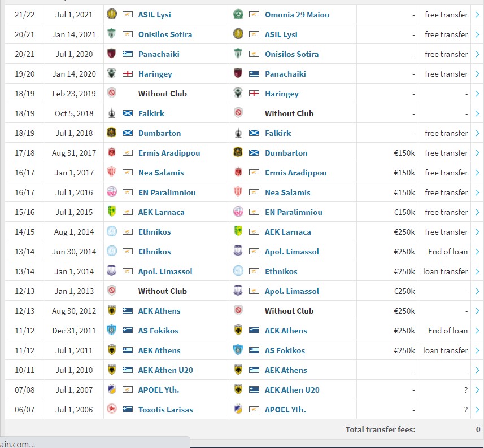Click Dumbarton crest in Jul 1, 2018 row
Image resolution: width=484 pixels, height=448 pixels.
click(x=111, y=133)
